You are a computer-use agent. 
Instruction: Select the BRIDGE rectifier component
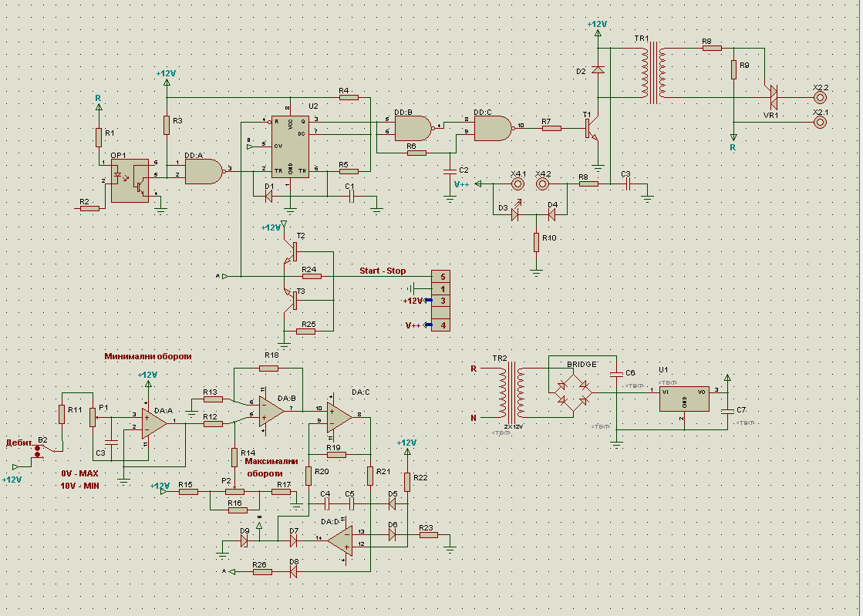pyautogui.click(x=571, y=392)
